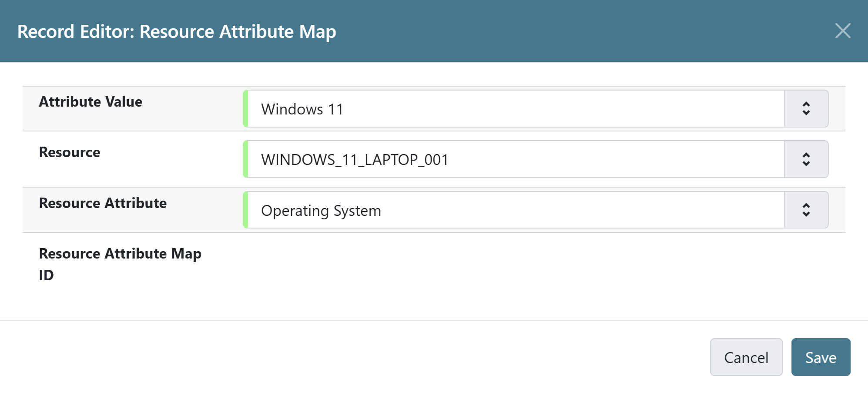Click the down arrow beside the Resource field

[x=806, y=164]
